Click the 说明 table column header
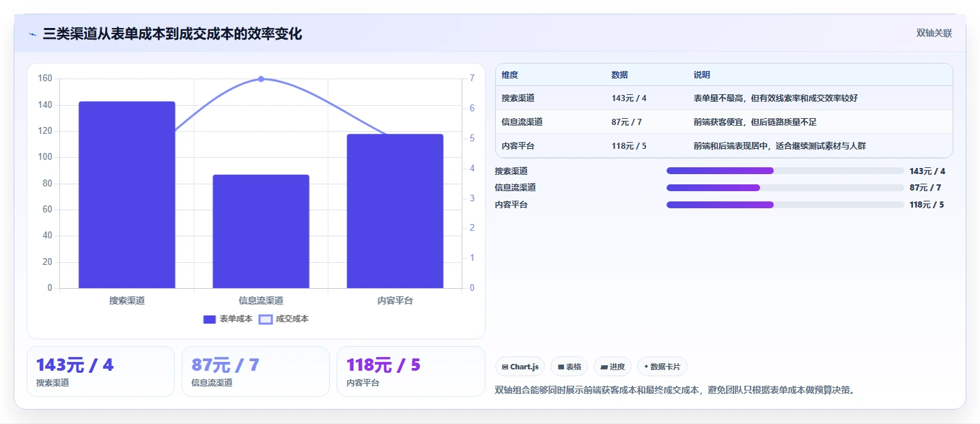The image size is (980, 424). (x=701, y=75)
